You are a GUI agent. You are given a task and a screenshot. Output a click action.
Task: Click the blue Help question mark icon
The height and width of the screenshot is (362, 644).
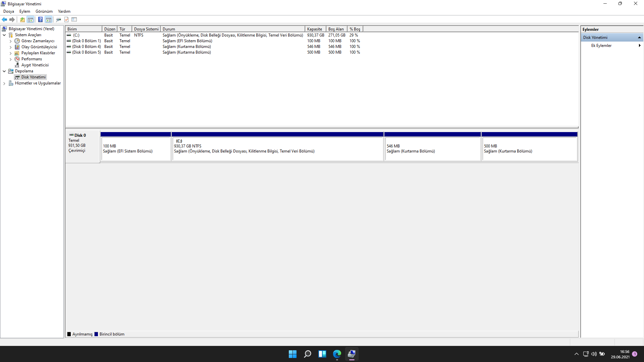tap(40, 19)
